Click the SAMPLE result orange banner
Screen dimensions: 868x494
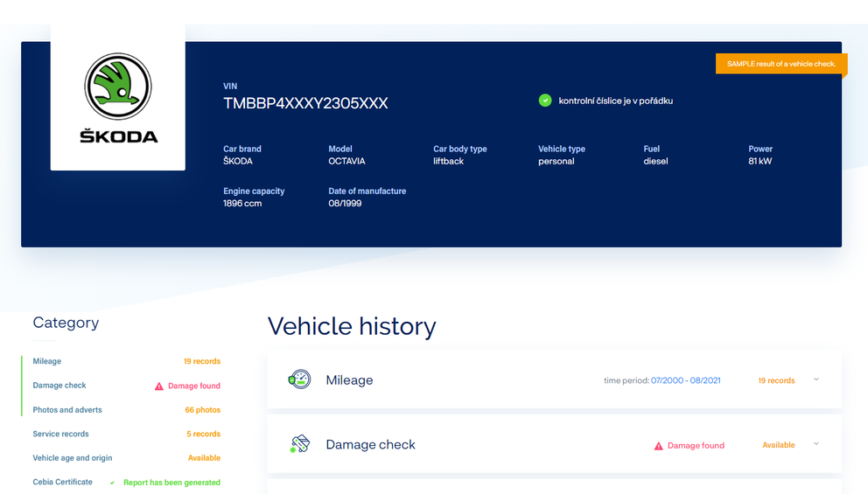point(781,64)
